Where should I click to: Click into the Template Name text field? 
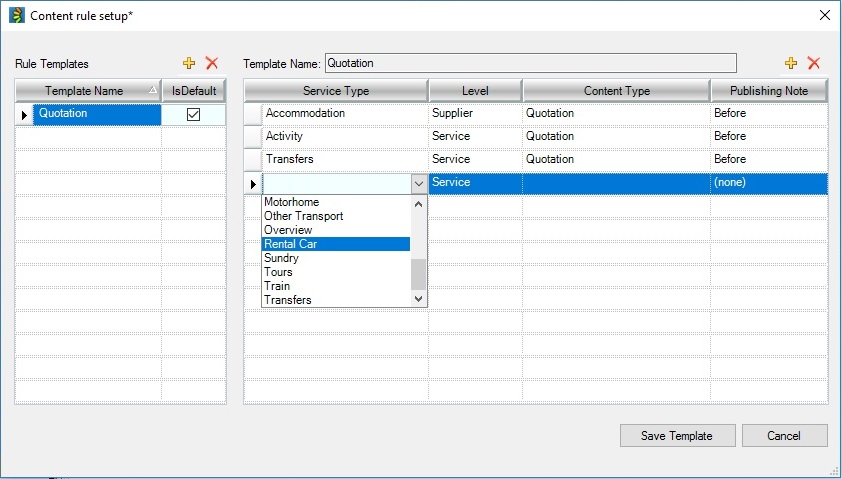530,63
